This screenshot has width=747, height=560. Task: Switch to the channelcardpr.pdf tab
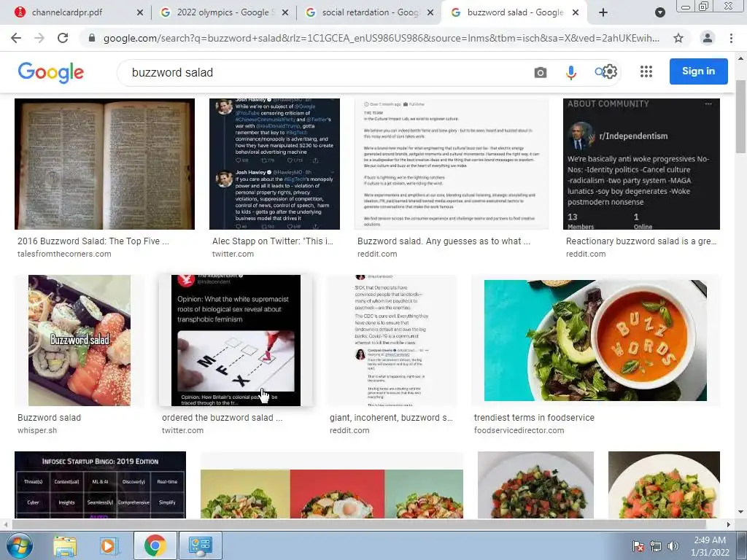click(76, 12)
